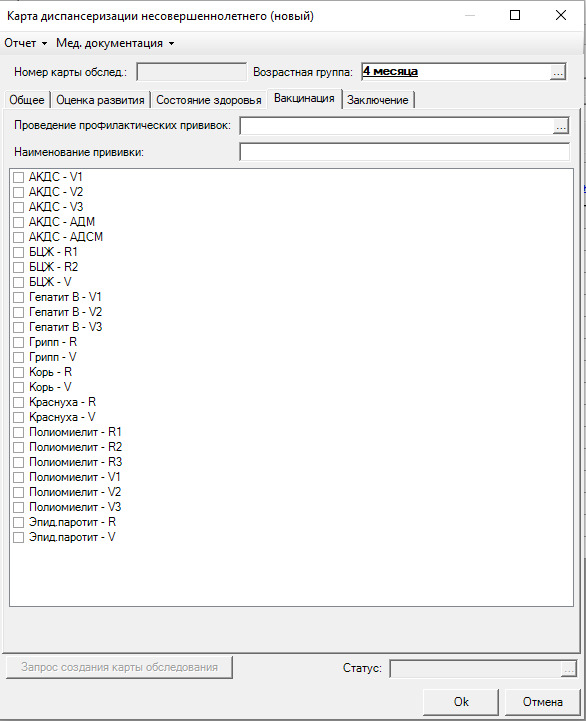586x721 pixels.
Task: Toggle the БЦЖ - V checkbox
Action: tap(18, 282)
